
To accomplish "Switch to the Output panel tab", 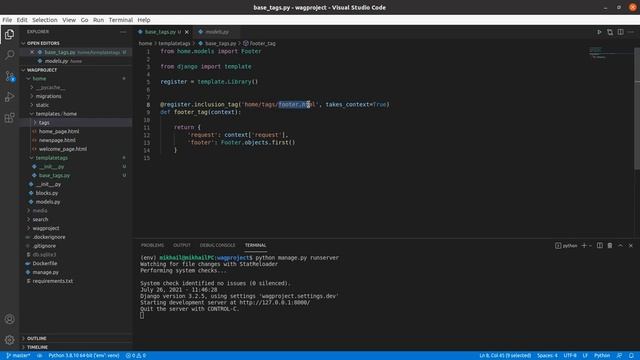I will click(x=182, y=245).
